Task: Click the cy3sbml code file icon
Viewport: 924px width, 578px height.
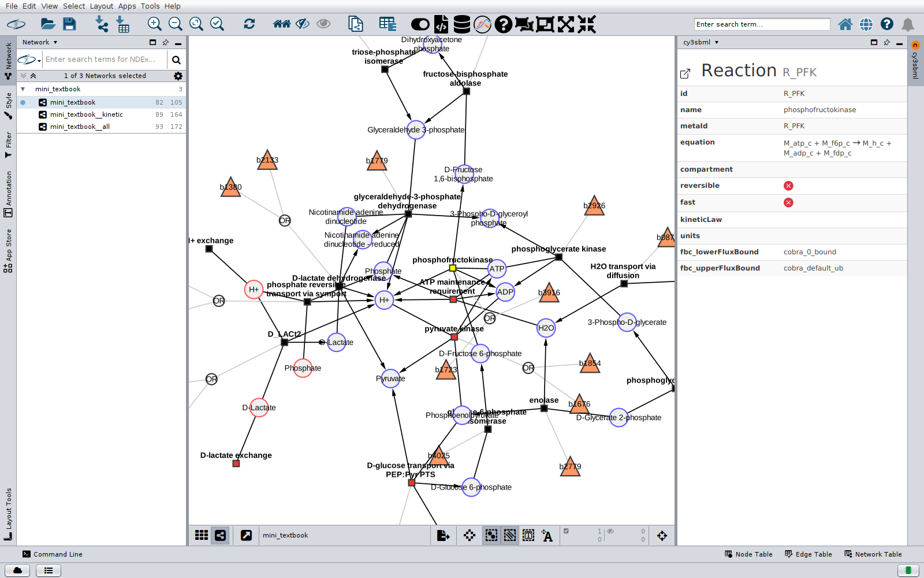Action: pyautogui.click(x=441, y=24)
